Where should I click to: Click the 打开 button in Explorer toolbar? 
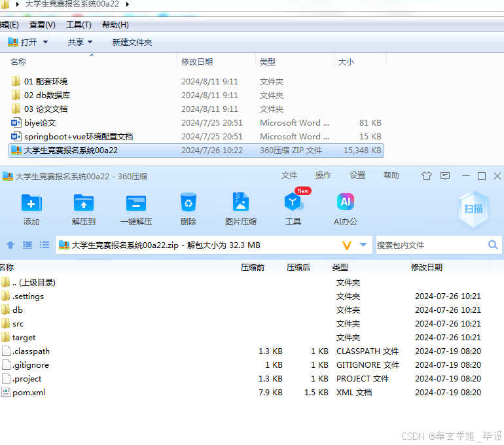[22, 42]
